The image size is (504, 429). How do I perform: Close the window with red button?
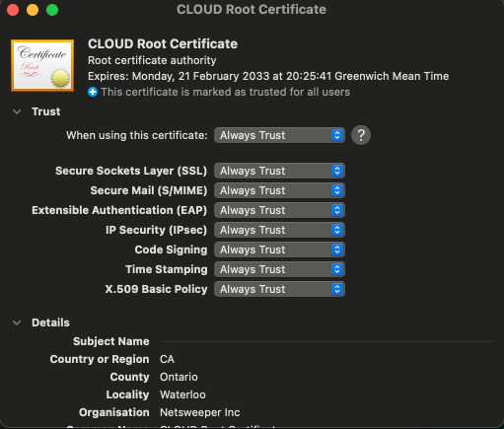[13, 10]
